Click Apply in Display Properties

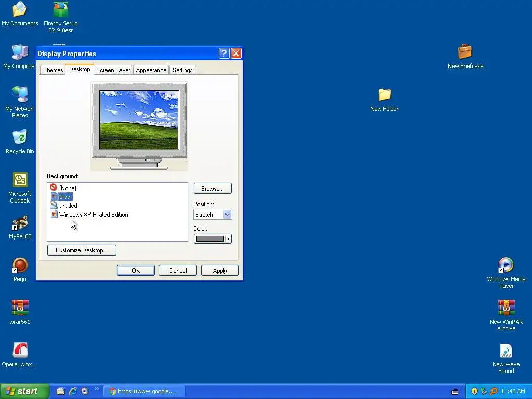click(220, 270)
